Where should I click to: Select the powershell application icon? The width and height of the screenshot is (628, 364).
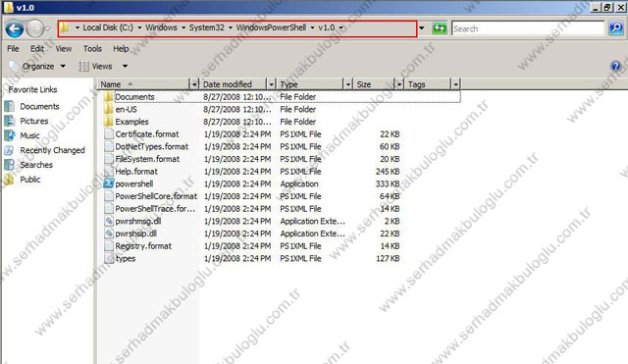tap(108, 183)
